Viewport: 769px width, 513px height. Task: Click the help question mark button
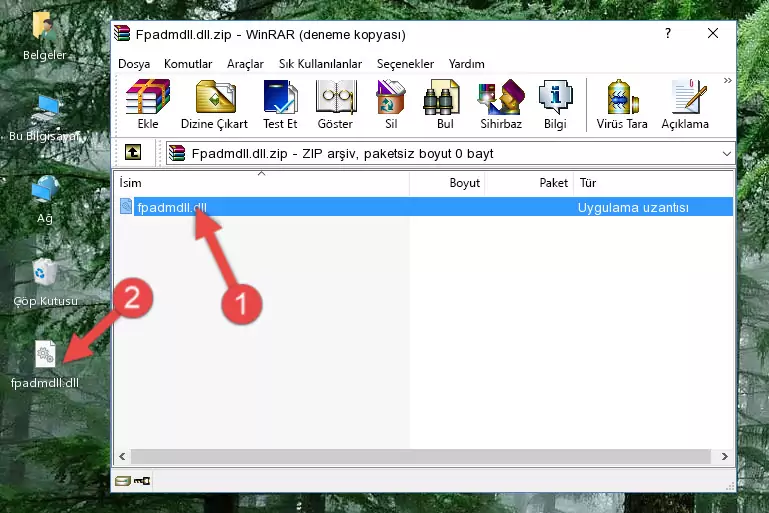coord(668,33)
